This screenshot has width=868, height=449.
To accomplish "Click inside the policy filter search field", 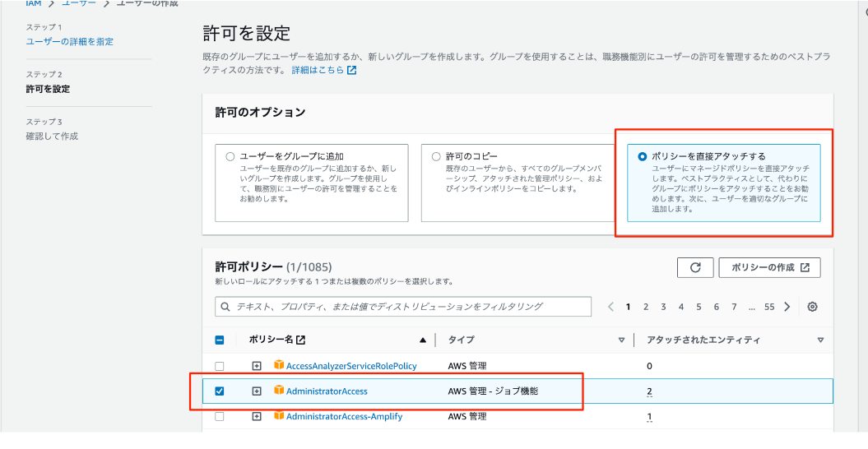I will click(403, 306).
